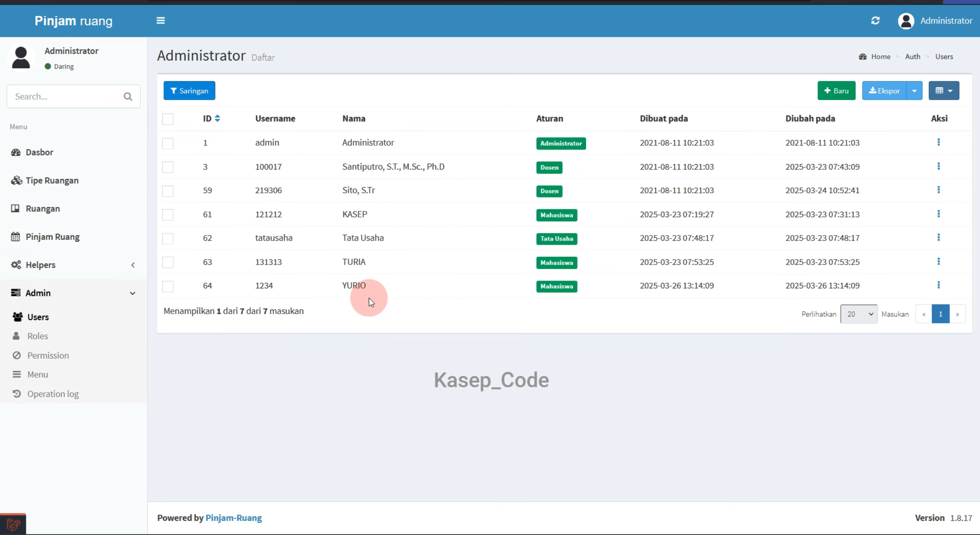The image size is (980, 535).
Task: Open actions menu for KASEP row
Action: [x=939, y=214]
